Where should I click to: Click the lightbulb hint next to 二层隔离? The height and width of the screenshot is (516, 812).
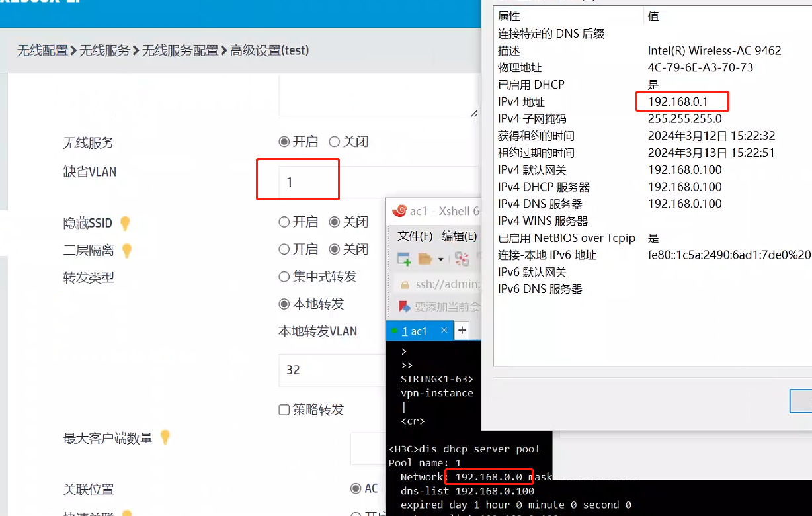click(x=127, y=251)
